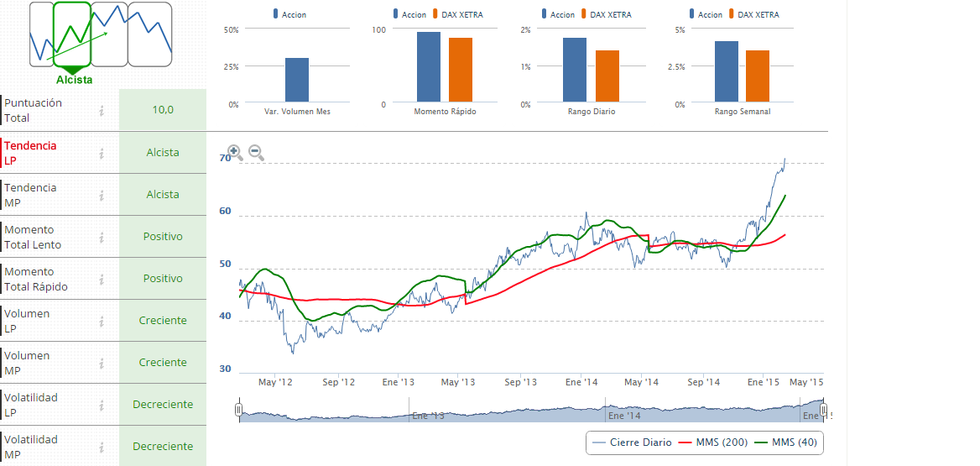Toggle Accion legend in Rango Diario chart

click(560, 14)
